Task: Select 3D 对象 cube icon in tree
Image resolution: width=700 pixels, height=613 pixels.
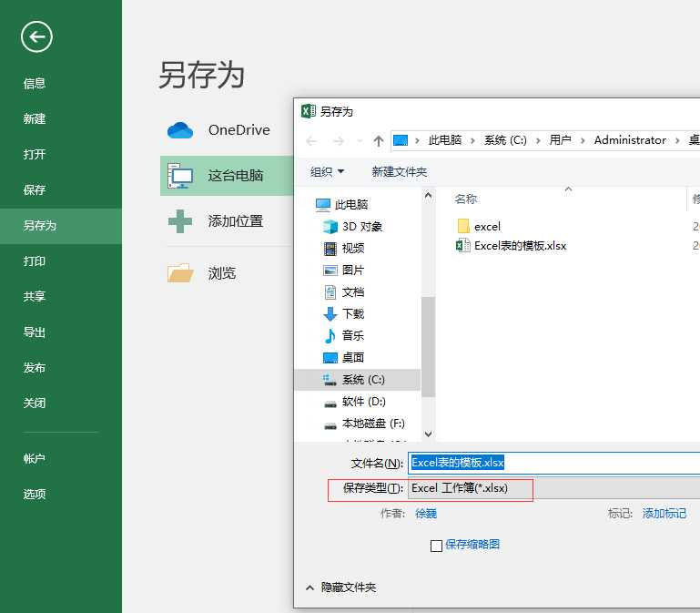Action: click(x=330, y=227)
